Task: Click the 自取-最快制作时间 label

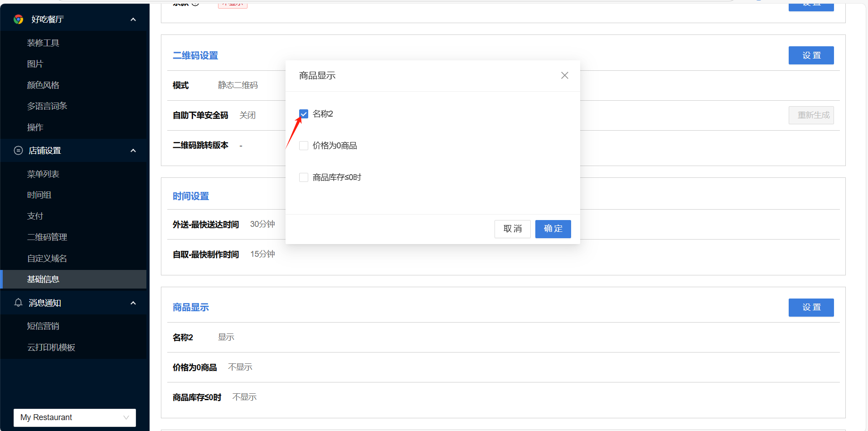Action: [x=206, y=255]
